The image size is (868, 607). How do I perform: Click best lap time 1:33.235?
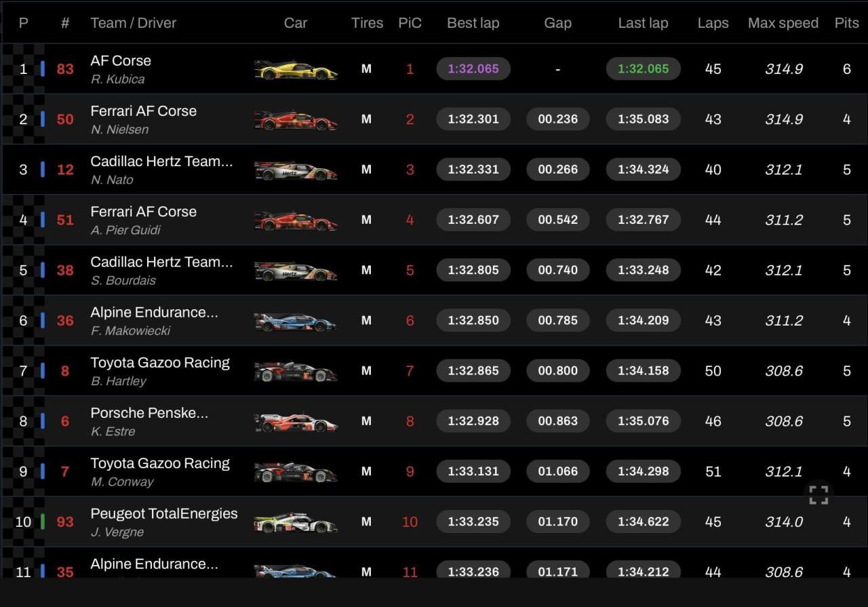pos(473,522)
